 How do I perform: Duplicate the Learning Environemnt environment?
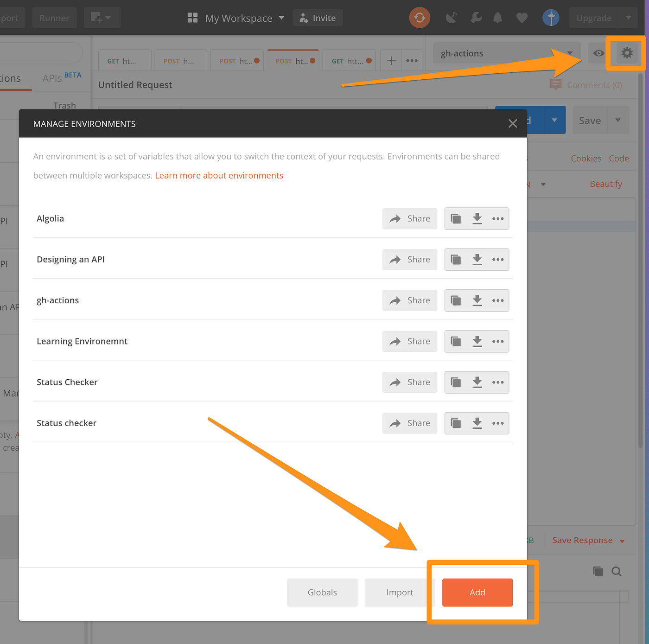point(456,342)
